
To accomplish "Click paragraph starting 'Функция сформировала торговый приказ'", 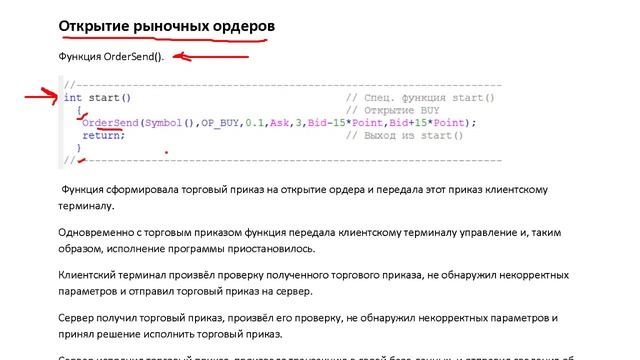I will [x=303, y=198].
